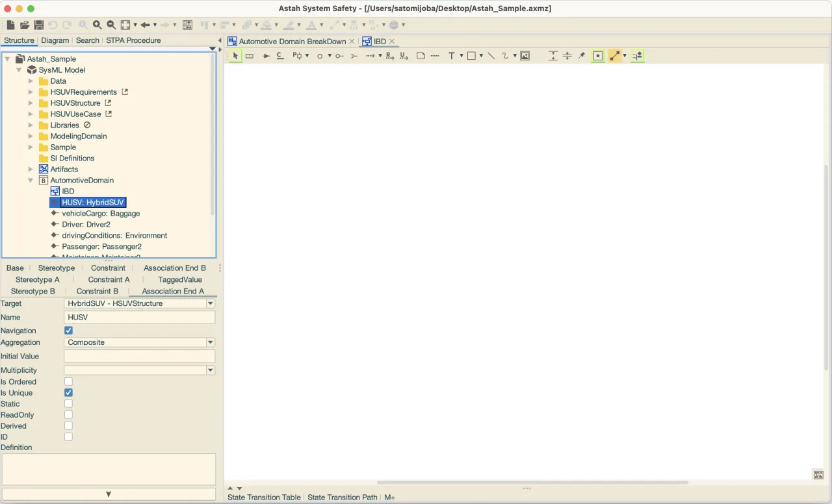Tick the Derived checkbox
Image resolution: width=832 pixels, height=504 pixels.
pyautogui.click(x=68, y=426)
